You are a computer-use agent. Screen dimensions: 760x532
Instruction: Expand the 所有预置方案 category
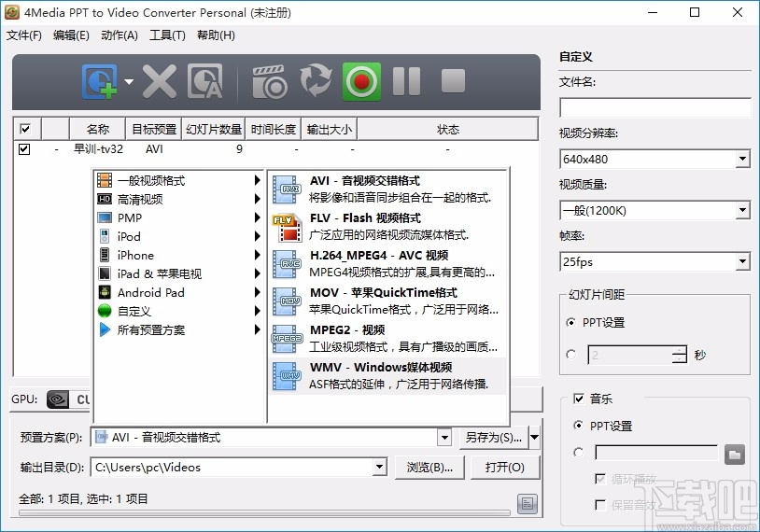coord(179,330)
